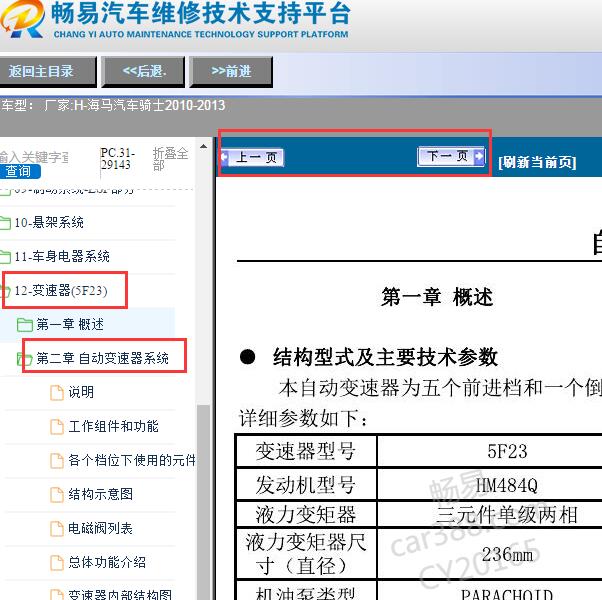The image size is (602, 600).
Task: Open folder icon of 11-车身电器系统
Action: (x=5, y=256)
